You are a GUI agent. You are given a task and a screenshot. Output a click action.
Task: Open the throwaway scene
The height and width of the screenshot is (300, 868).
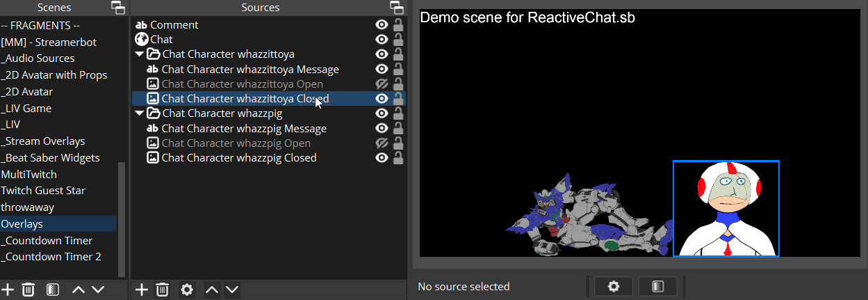[x=58, y=207]
